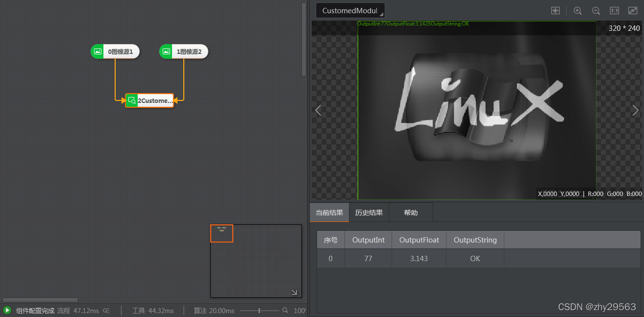This screenshot has height=317, width=644.
Task: Click the green OutputInt overlay text on image
Action: pyautogui.click(x=413, y=24)
